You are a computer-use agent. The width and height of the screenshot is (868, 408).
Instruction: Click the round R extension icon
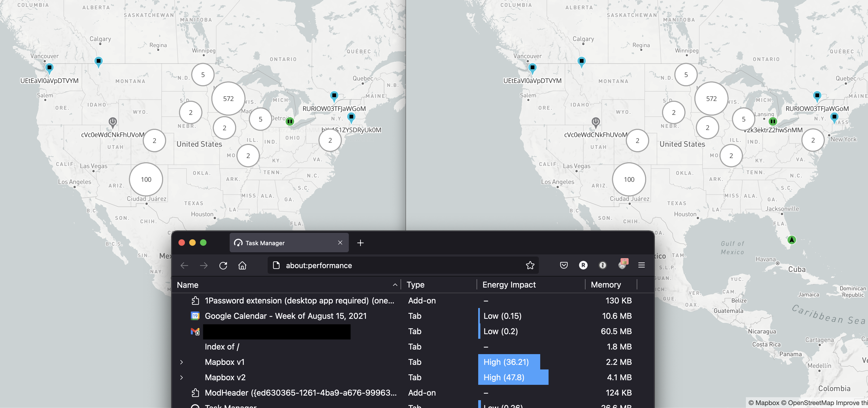pos(583,265)
